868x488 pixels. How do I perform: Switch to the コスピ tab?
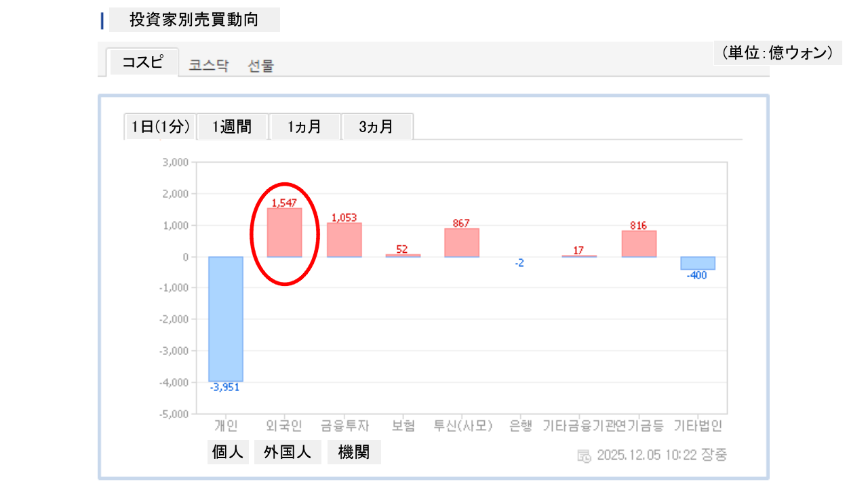(x=142, y=62)
